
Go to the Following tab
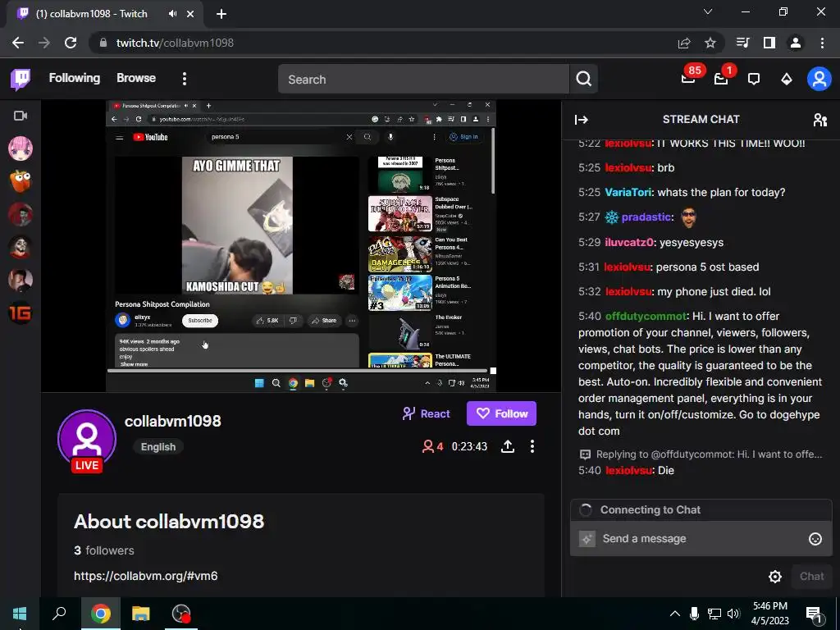coord(75,78)
